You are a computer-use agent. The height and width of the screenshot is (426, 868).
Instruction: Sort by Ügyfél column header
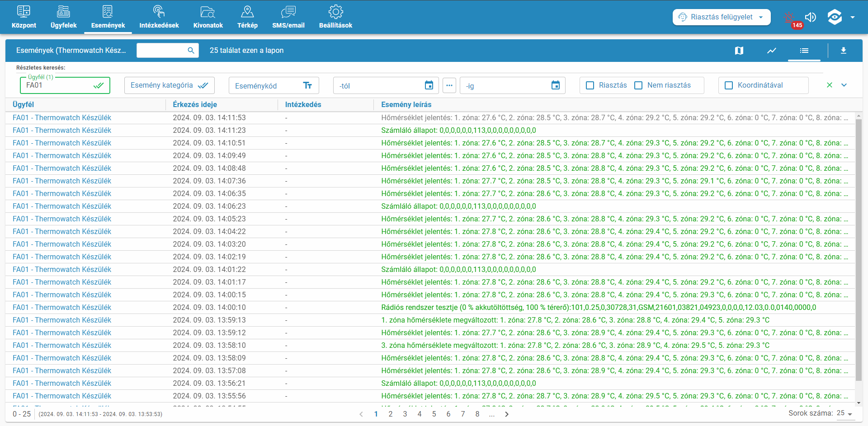[x=24, y=104]
